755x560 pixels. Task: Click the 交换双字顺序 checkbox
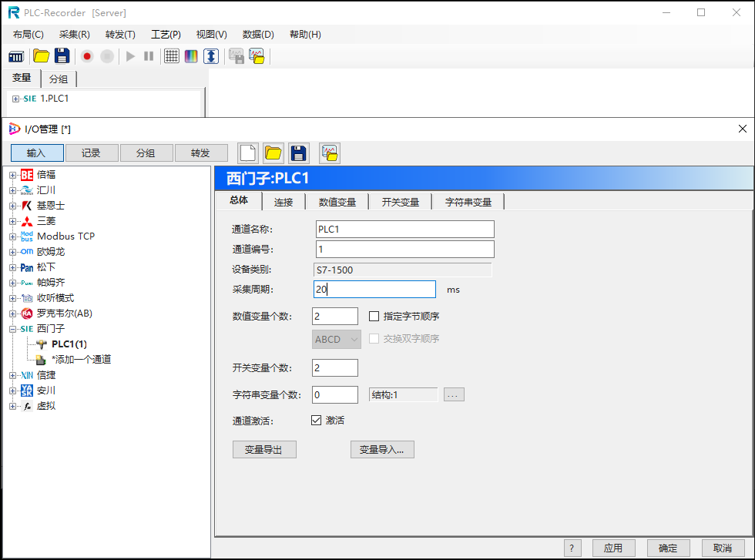point(374,339)
